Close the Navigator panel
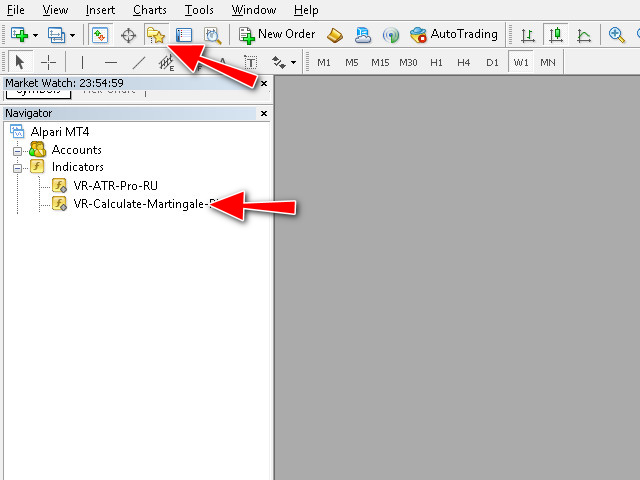The width and height of the screenshot is (640, 480). point(264,113)
